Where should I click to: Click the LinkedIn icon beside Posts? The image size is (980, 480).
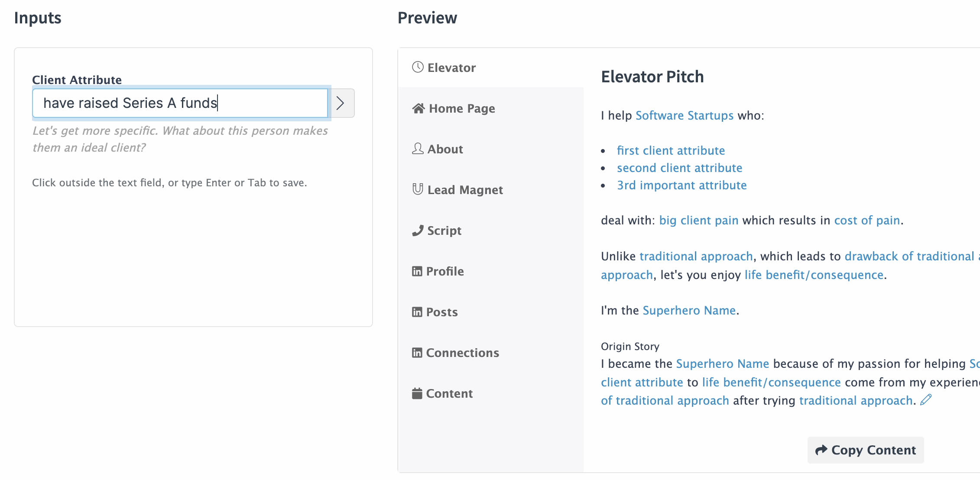click(x=417, y=312)
